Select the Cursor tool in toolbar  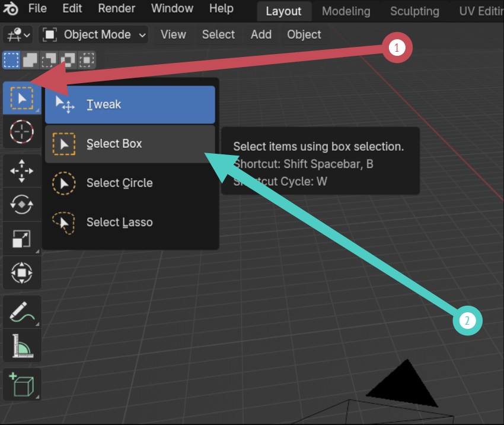(x=21, y=132)
